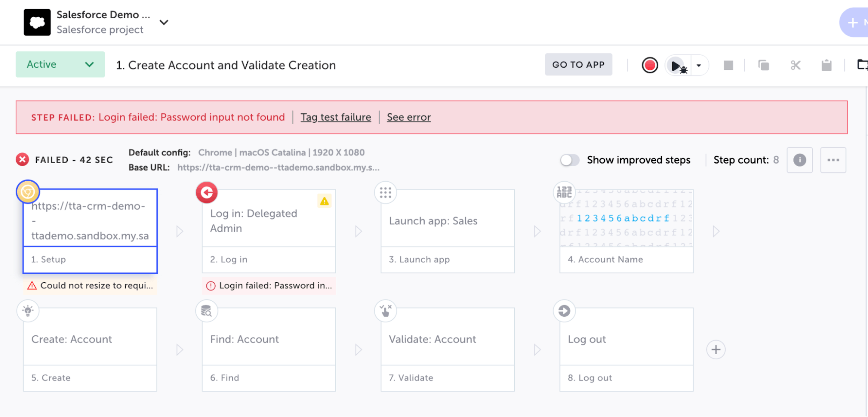Select the Launch app: Sales step
868x417 pixels.
(x=448, y=221)
